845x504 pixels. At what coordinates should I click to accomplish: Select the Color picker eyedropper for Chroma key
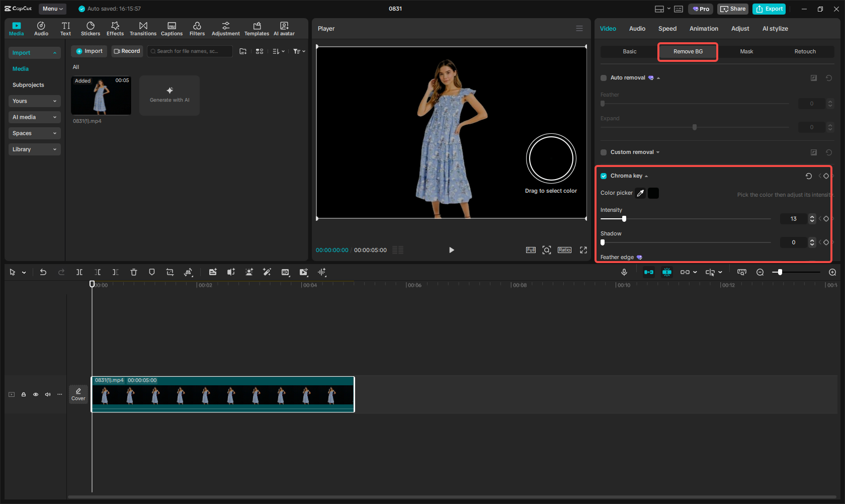point(640,193)
